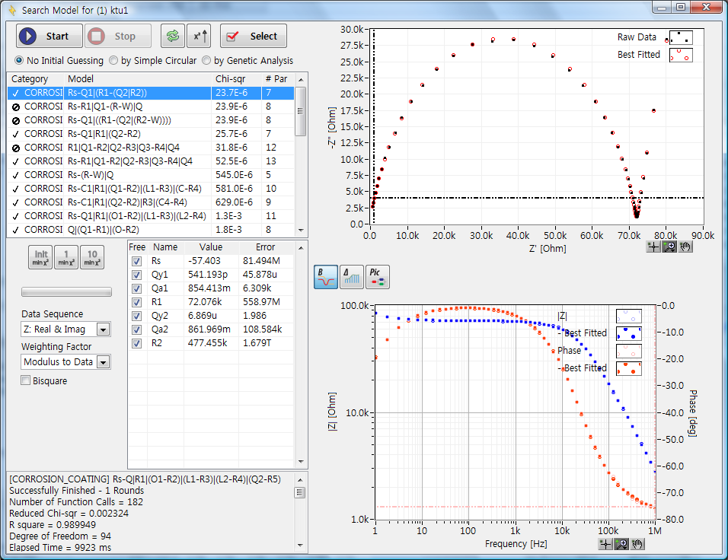
Task: Click the chi-square sort icon
Action: tap(198, 36)
